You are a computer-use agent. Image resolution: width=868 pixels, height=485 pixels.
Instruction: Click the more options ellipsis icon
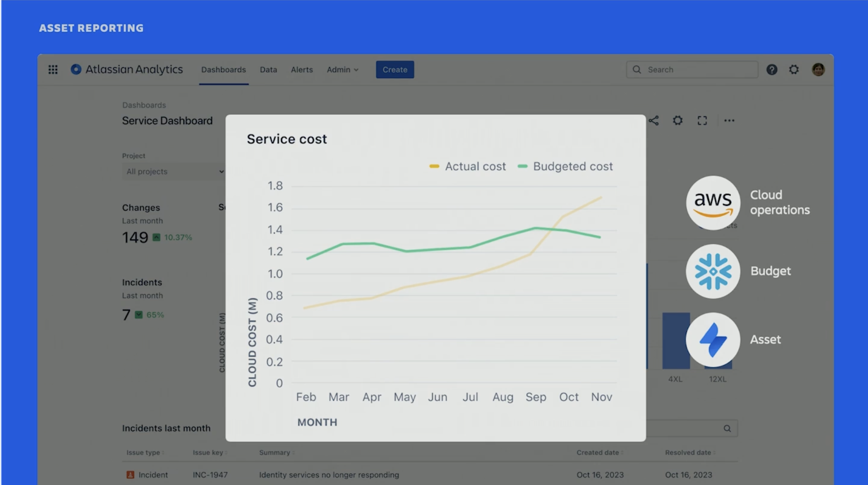729,120
